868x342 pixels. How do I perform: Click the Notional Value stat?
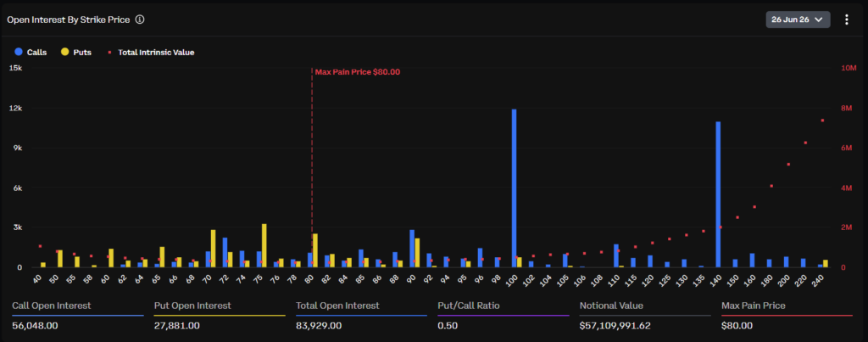(x=645, y=316)
